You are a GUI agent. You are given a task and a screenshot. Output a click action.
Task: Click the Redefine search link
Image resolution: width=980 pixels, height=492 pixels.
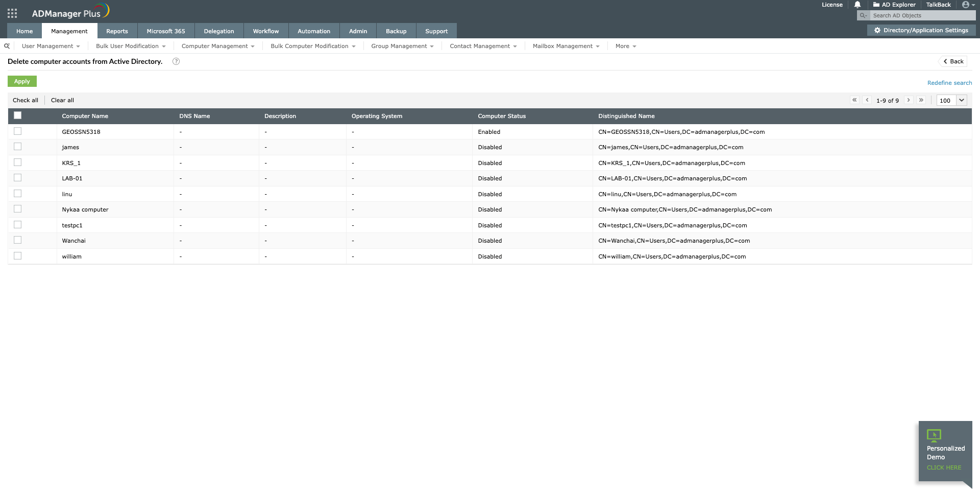tap(949, 83)
